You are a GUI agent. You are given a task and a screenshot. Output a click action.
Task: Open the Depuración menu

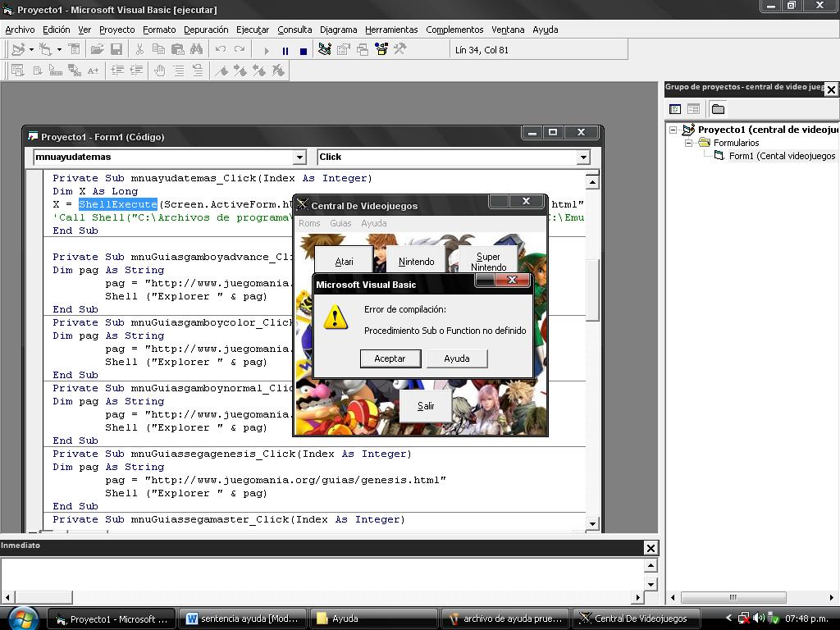(206, 30)
